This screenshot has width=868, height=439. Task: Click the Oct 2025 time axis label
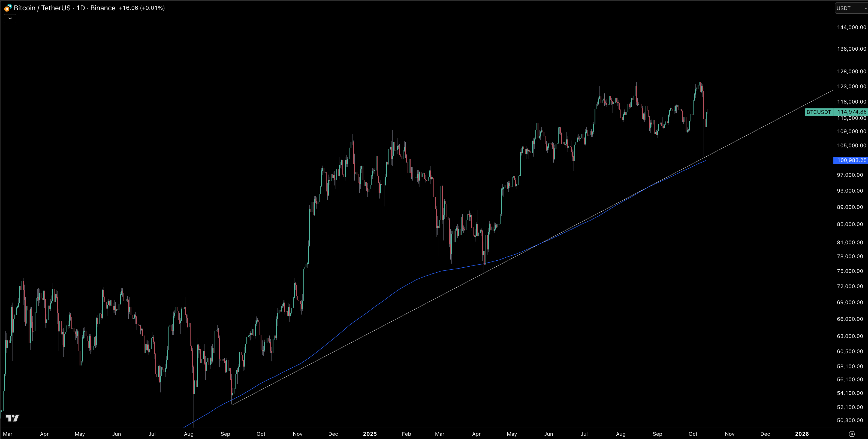point(693,434)
